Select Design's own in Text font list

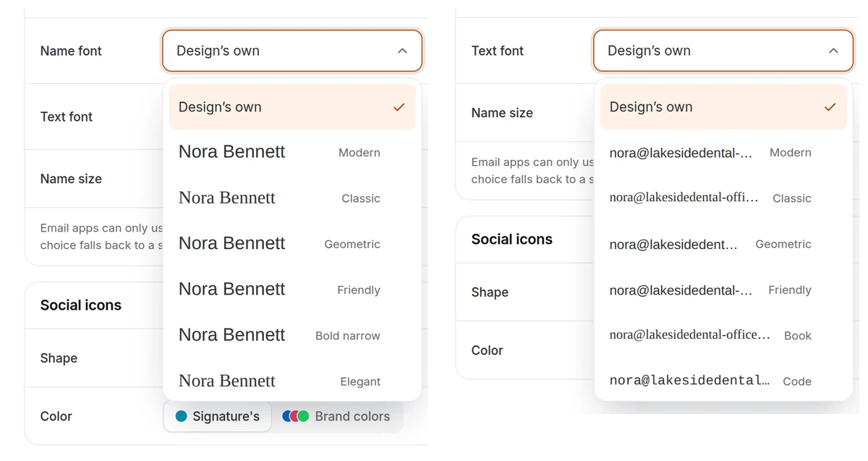723,107
